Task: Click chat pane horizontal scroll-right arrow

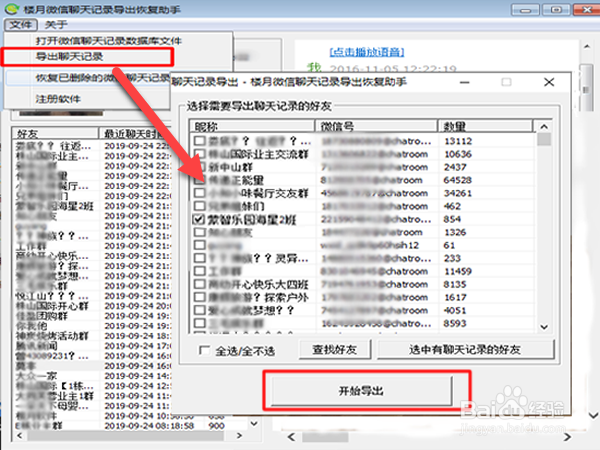Action: click(567, 437)
